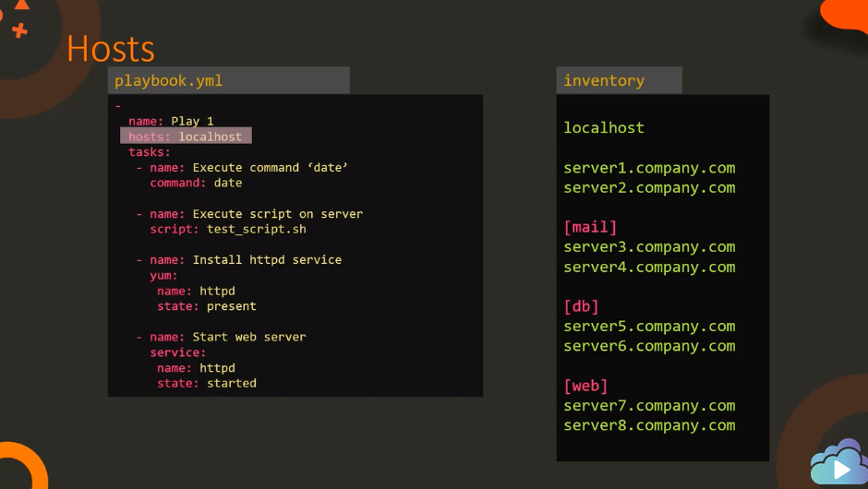Image resolution: width=868 pixels, height=489 pixels.
Task: Click the [db] group header
Action: coord(581,306)
